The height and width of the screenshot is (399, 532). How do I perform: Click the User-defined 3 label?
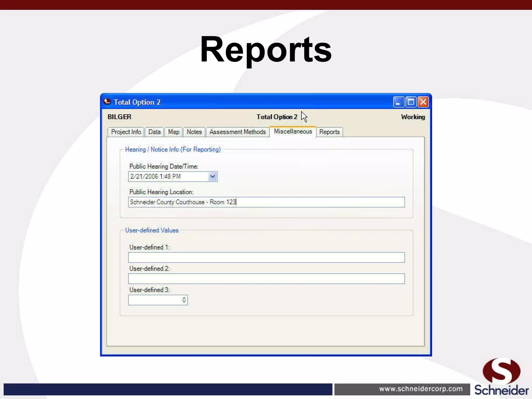(149, 290)
